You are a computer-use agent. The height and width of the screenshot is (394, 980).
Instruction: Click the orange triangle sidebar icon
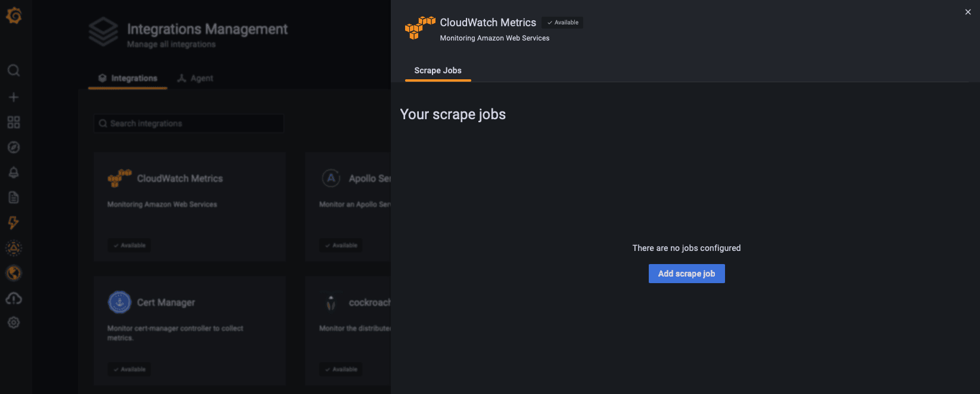pos(14,247)
